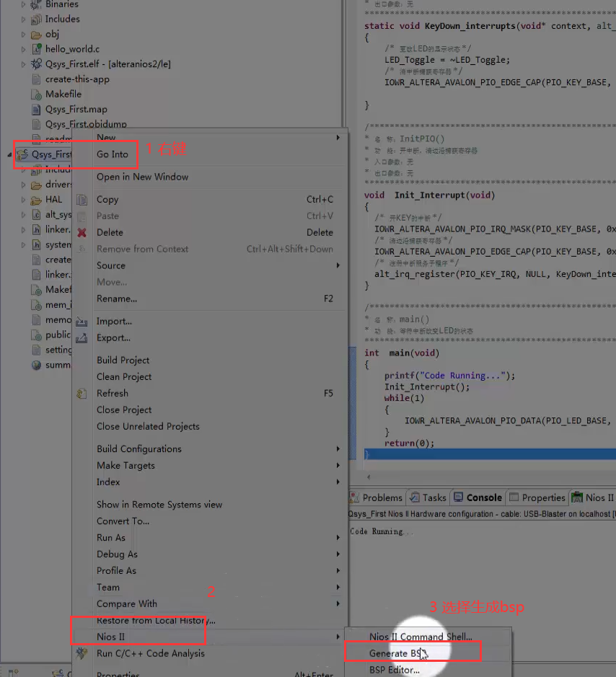Select Nios II Command Shell... entry
This screenshot has height=677, width=616.
421,637
